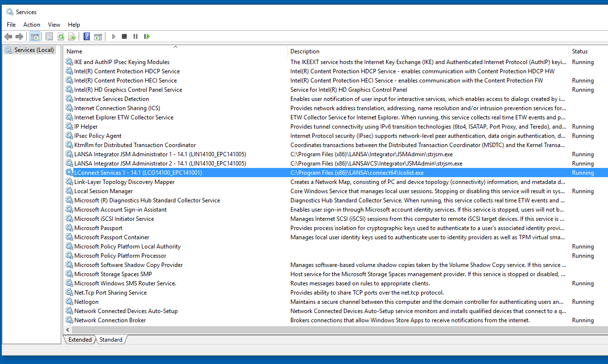The height and width of the screenshot is (364, 608).
Task: Open the View menu
Action: click(54, 24)
